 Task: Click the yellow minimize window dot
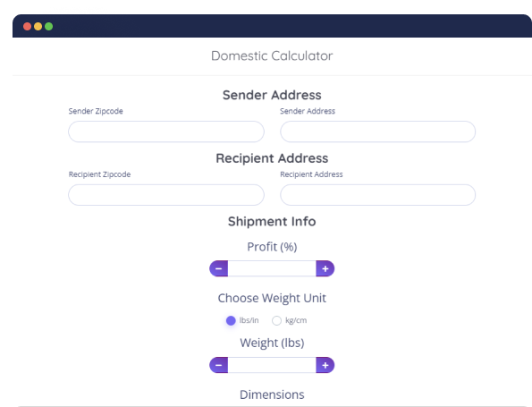[x=38, y=27]
